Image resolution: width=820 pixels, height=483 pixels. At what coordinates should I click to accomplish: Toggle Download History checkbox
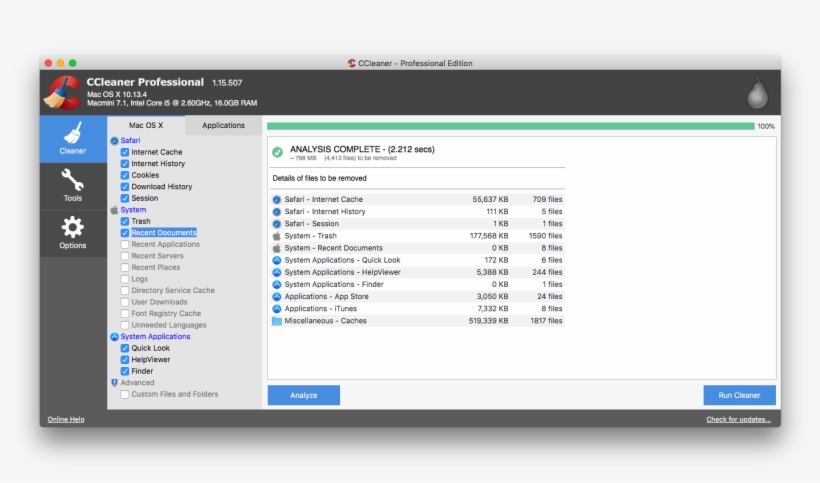124,187
